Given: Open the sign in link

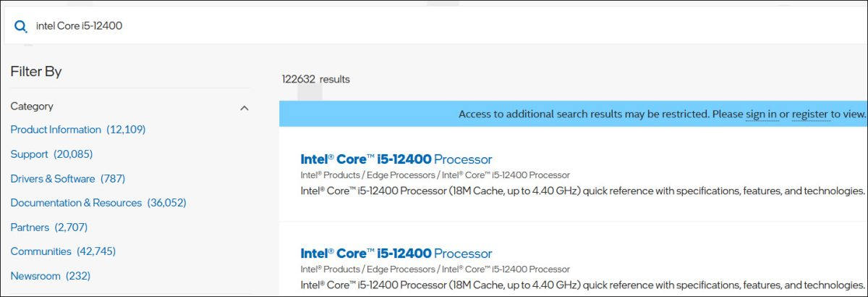Looking at the screenshot, I should click(761, 114).
